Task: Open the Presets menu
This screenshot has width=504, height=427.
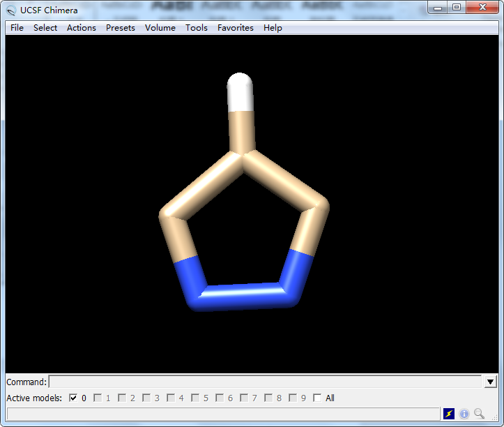Action: 121,28
